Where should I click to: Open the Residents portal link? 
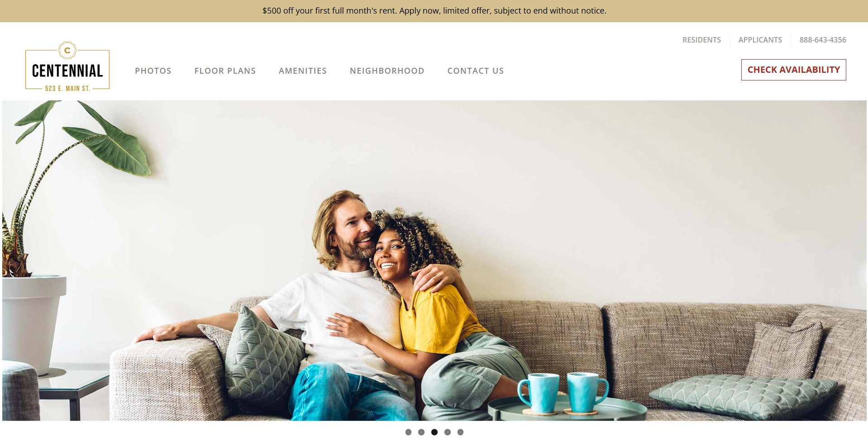[701, 40]
